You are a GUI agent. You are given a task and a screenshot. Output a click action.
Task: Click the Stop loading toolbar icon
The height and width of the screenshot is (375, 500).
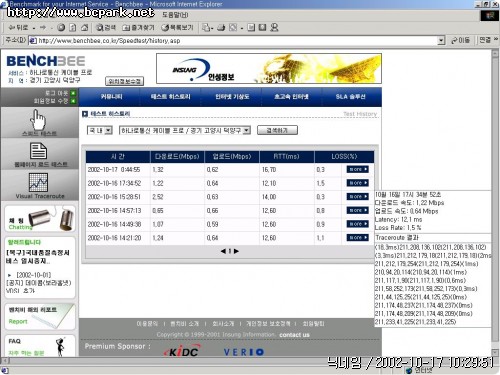click(x=61, y=28)
